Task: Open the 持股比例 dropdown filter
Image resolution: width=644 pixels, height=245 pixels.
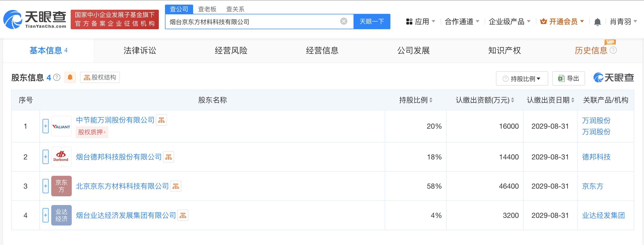Action: point(522,78)
